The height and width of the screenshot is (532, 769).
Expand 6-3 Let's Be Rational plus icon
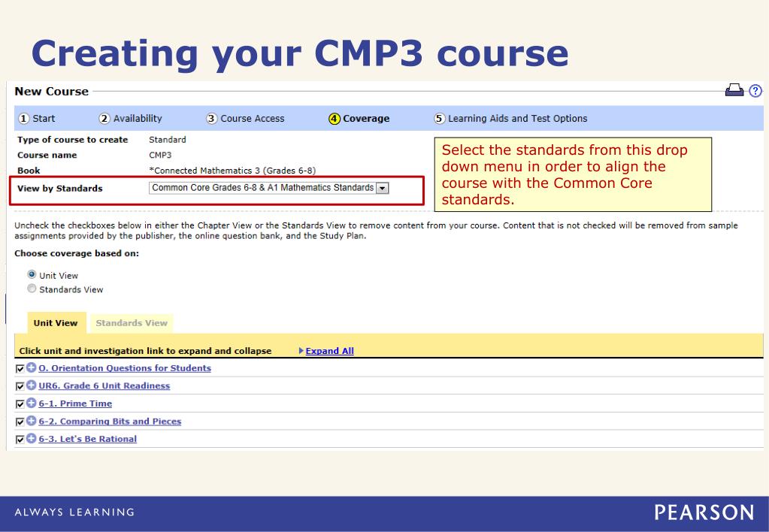[32, 438]
